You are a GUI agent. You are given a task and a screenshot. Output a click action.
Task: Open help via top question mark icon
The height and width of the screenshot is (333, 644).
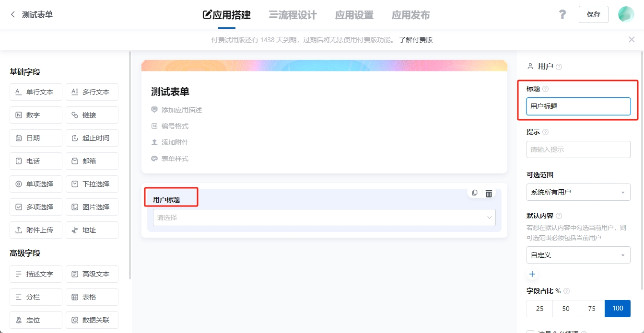pyautogui.click(x=562, y=14)
